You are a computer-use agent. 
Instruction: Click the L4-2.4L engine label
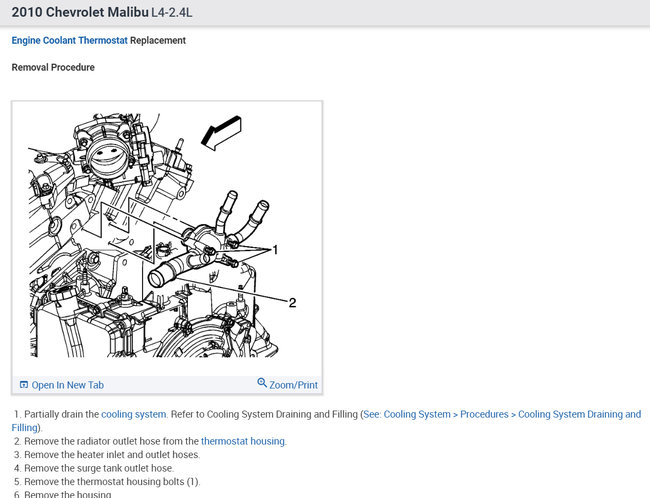pos(172,12)
